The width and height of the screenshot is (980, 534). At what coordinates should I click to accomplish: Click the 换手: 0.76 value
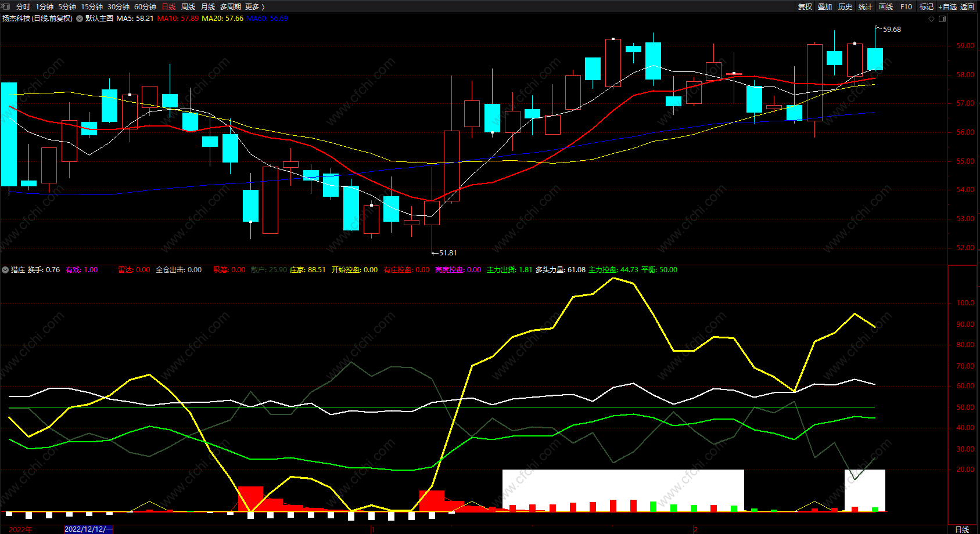coord(44,270)
